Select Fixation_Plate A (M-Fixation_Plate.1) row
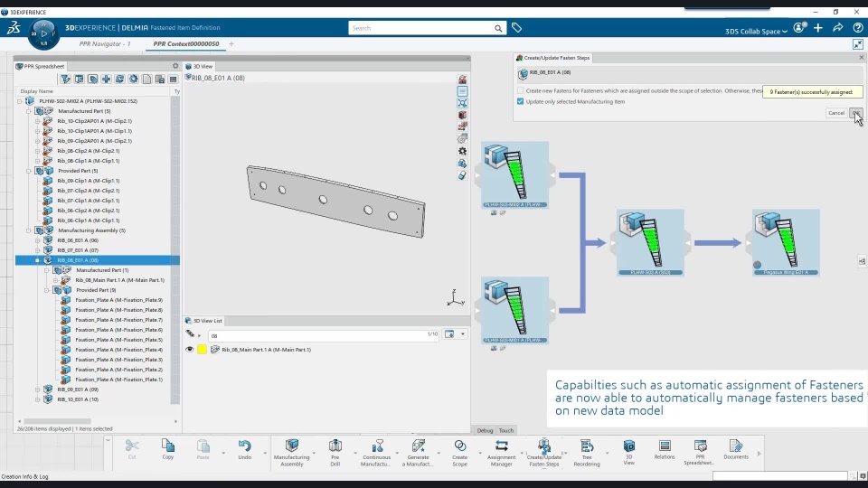 (x=119, y=380)
